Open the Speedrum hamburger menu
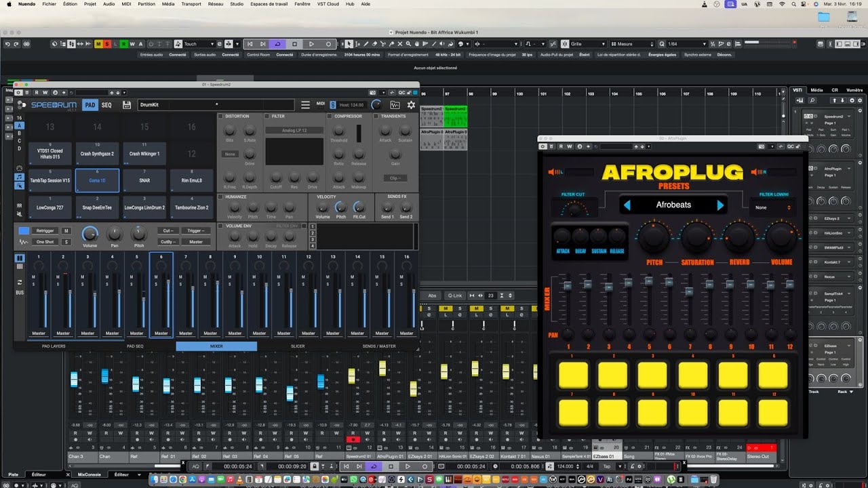 point(305,105)
